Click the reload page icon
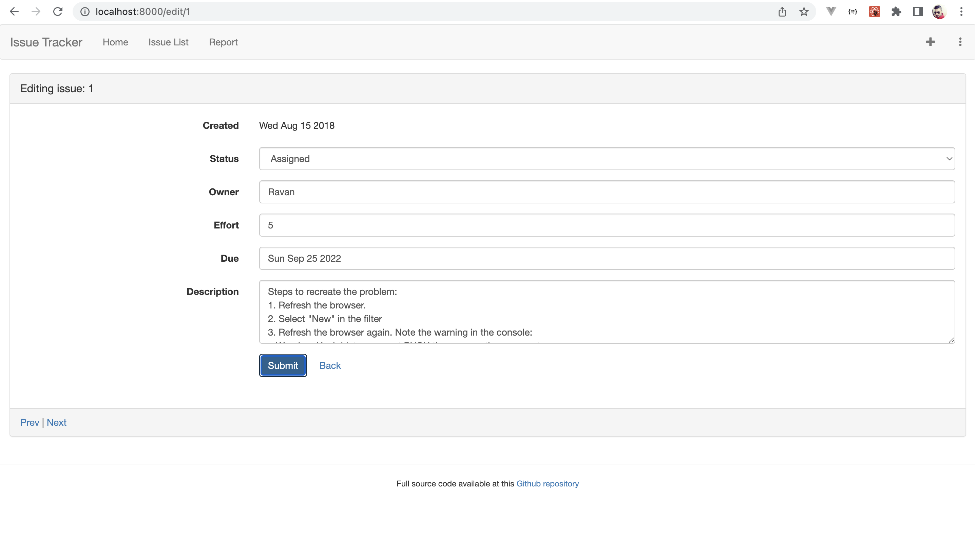 point(58,12)
